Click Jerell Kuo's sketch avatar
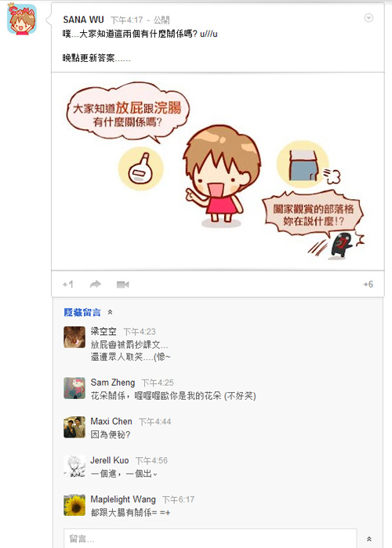This screenshot has width=392, height=548. click(x=74, y=466)
